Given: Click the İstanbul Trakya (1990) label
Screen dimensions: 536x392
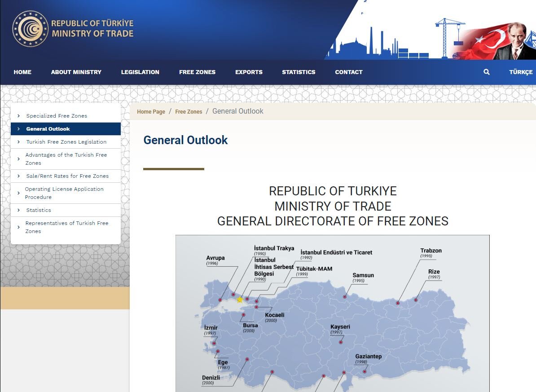Looking at the screenshot, I should click(274, 251).
